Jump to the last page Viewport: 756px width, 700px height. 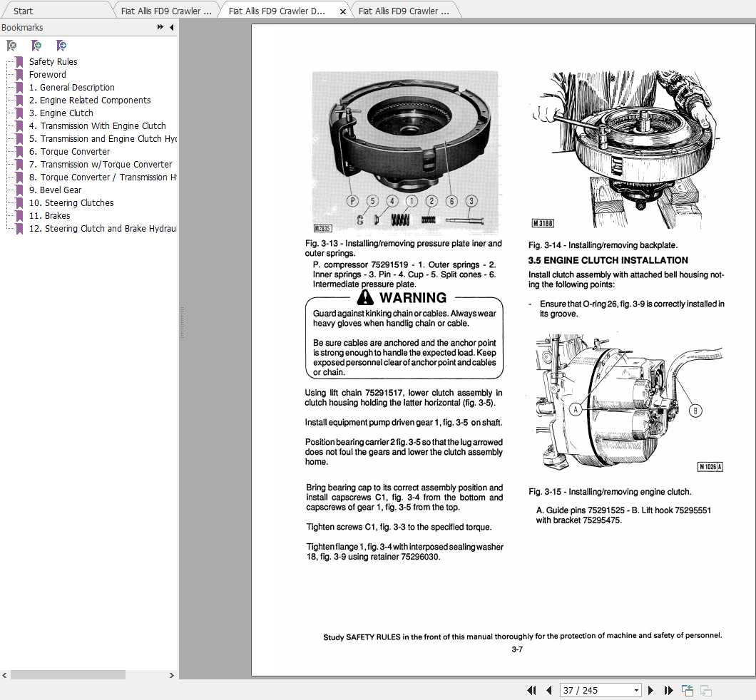pyautogui.click(x=669, y=690)
